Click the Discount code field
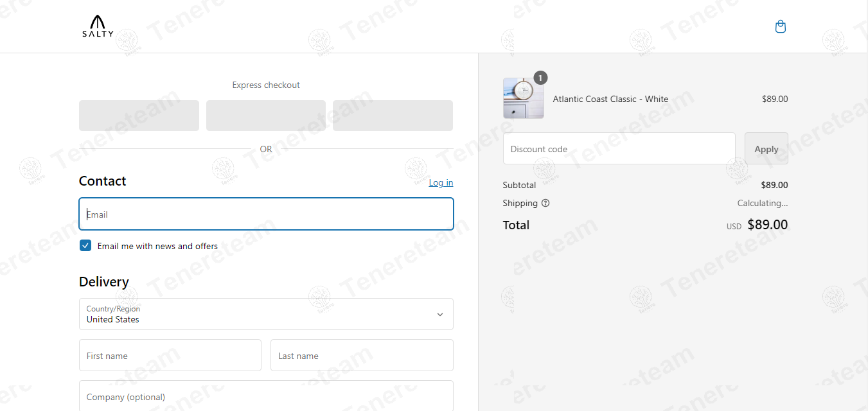The height and width of the screenshot is (411, 868). (x=619, y=148)
